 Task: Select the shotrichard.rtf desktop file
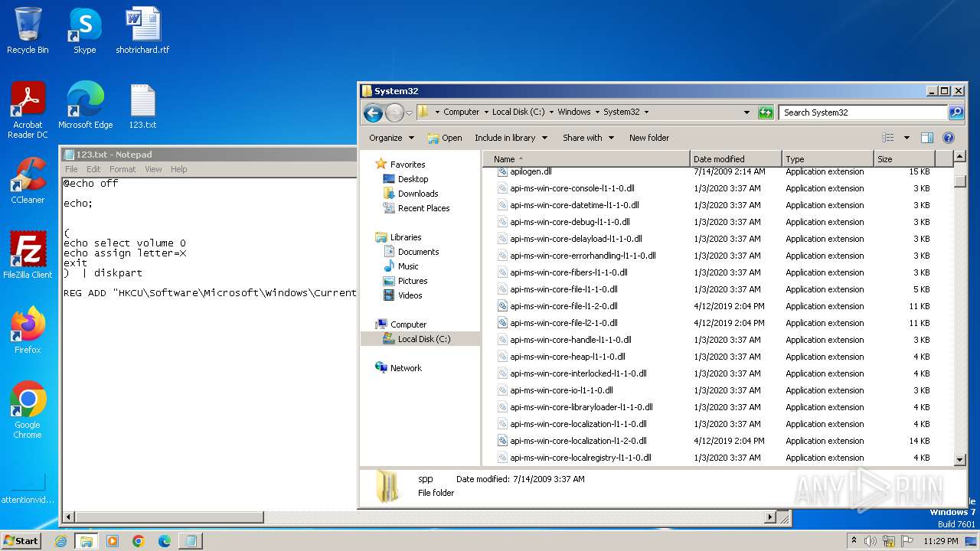point(142,31)
